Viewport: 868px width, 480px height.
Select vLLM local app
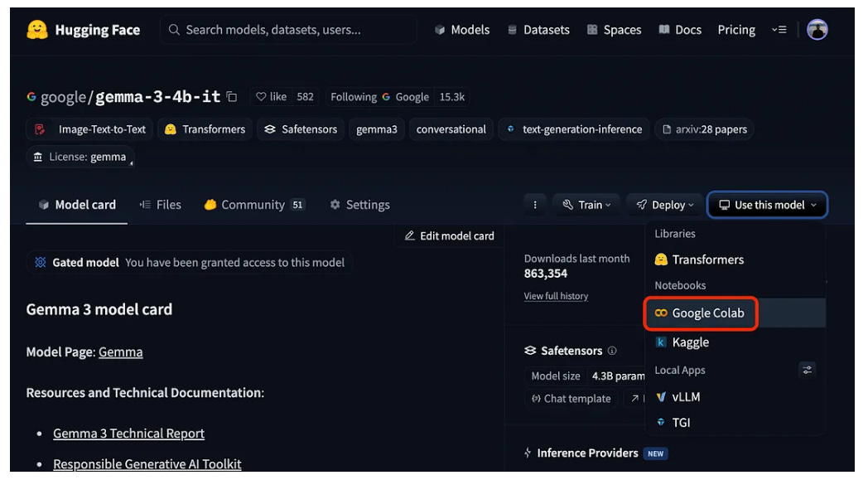click(x=735, y=397)
